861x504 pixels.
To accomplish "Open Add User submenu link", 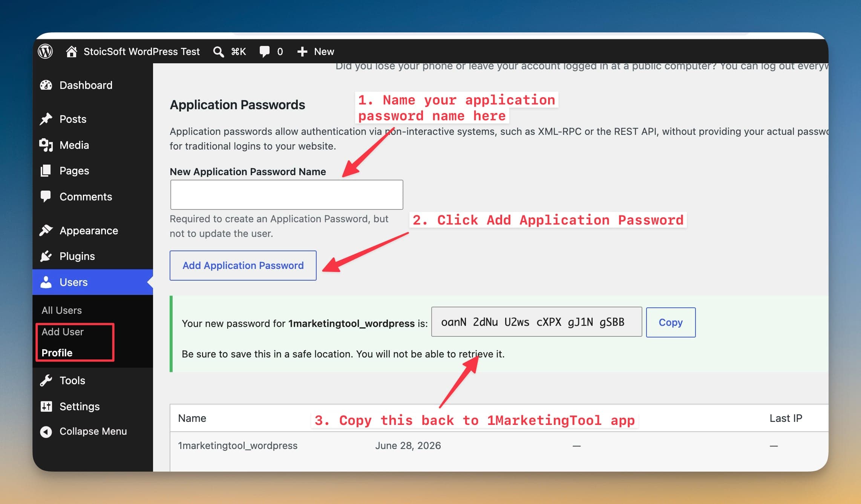I will (x=63, y=332).
